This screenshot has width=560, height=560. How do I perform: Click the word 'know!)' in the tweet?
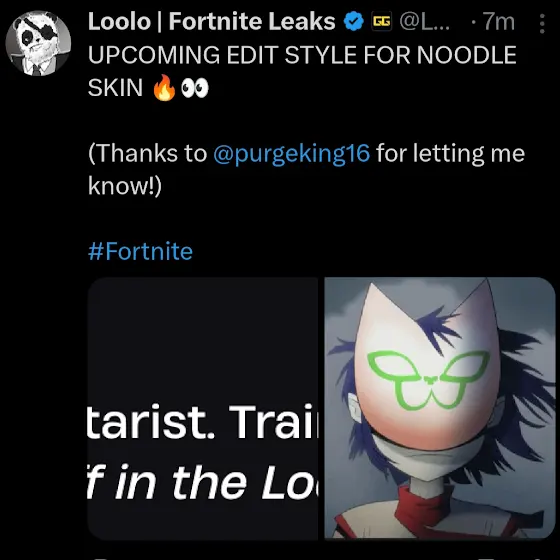pos(125,186)
